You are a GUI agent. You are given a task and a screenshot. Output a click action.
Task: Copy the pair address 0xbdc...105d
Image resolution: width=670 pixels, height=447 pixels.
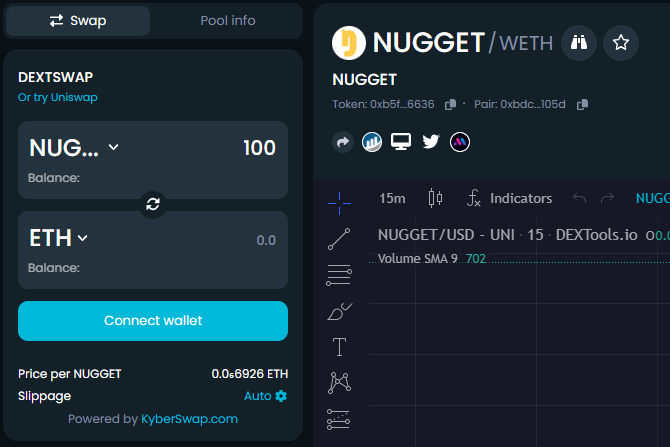pos(582,105)
